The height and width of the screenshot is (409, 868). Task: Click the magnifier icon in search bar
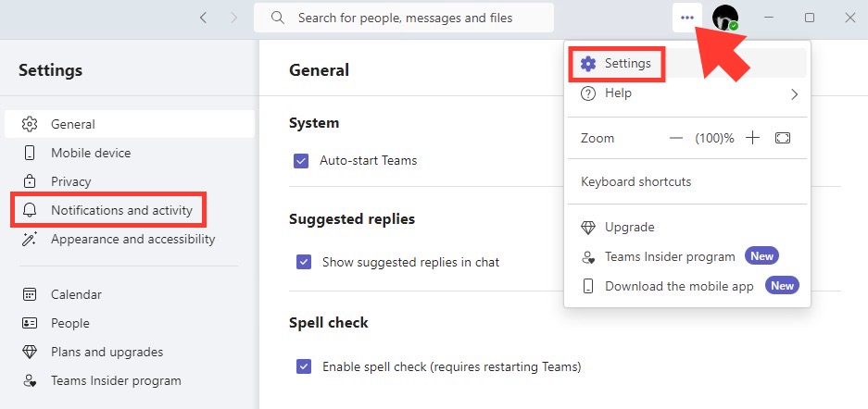[277, 18]
